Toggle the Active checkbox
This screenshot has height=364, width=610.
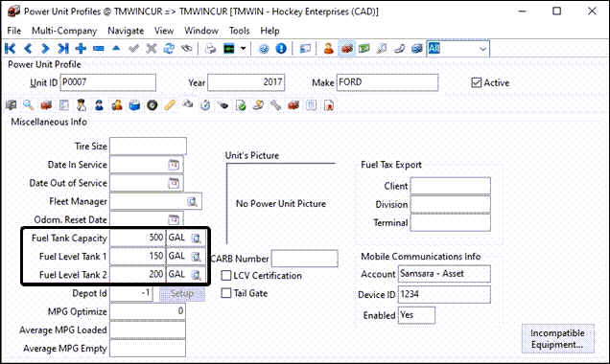pos(476,82)
